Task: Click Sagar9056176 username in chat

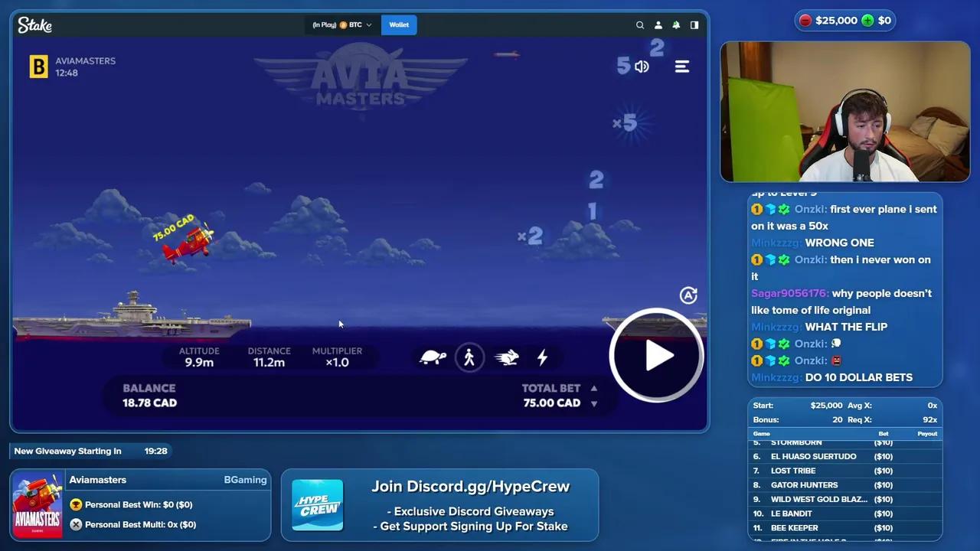Action: pyautogui.click(x=789, y=293)
